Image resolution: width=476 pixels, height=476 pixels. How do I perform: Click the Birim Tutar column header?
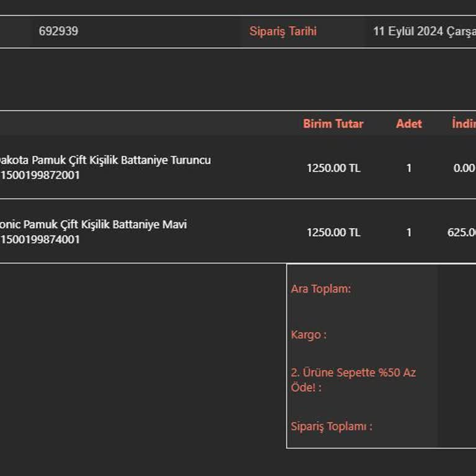tap(333, 124)
